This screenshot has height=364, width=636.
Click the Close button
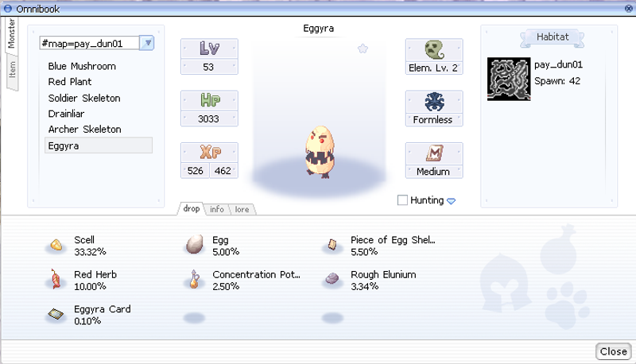tap(614, 351)
